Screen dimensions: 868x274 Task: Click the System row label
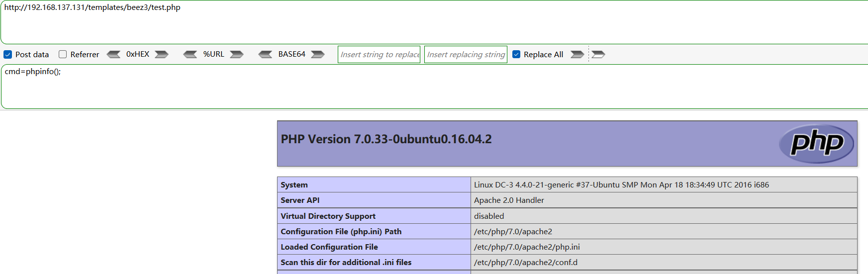[x=294, y=185]
